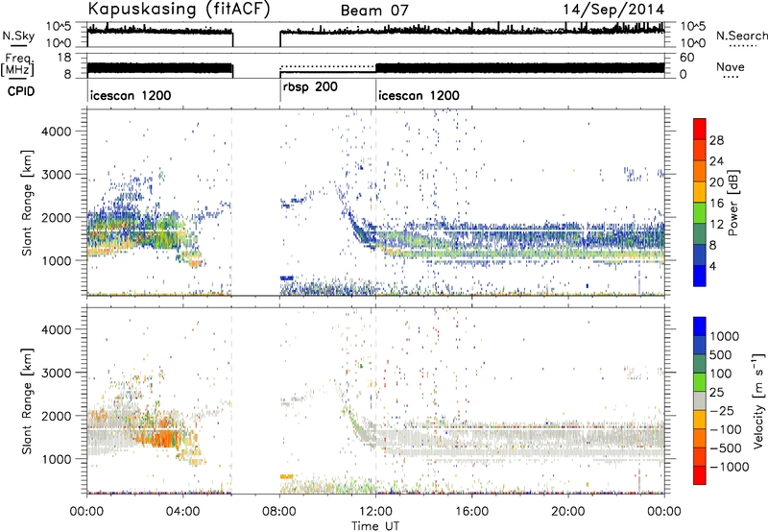
Task: Click the '28' tick on Power colorbar
Action: [716, 140]
